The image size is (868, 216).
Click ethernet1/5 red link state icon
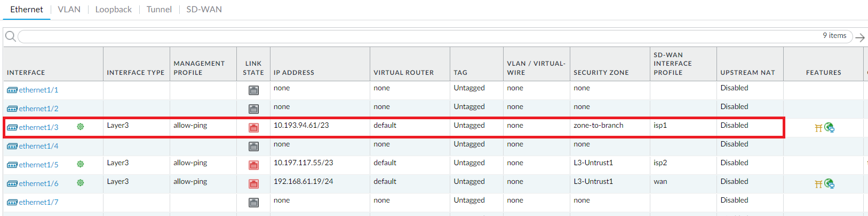click(x=253, y=165)
